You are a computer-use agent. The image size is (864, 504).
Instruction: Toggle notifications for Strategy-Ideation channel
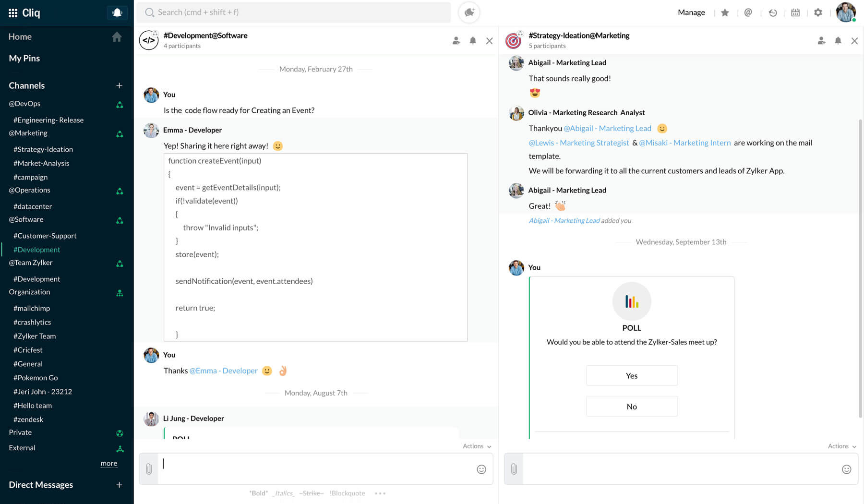pyautogui.click(x=838, y=41)
